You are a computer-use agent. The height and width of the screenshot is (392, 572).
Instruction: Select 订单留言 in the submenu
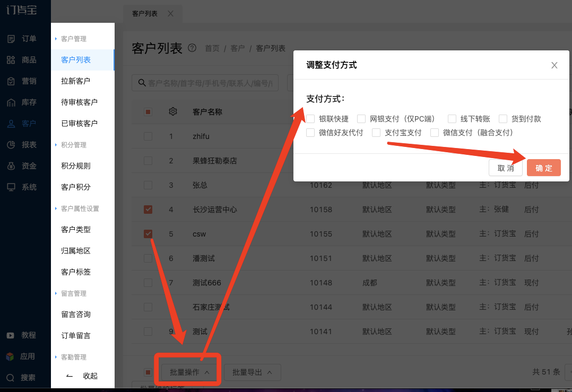click(x=83, y=335)
